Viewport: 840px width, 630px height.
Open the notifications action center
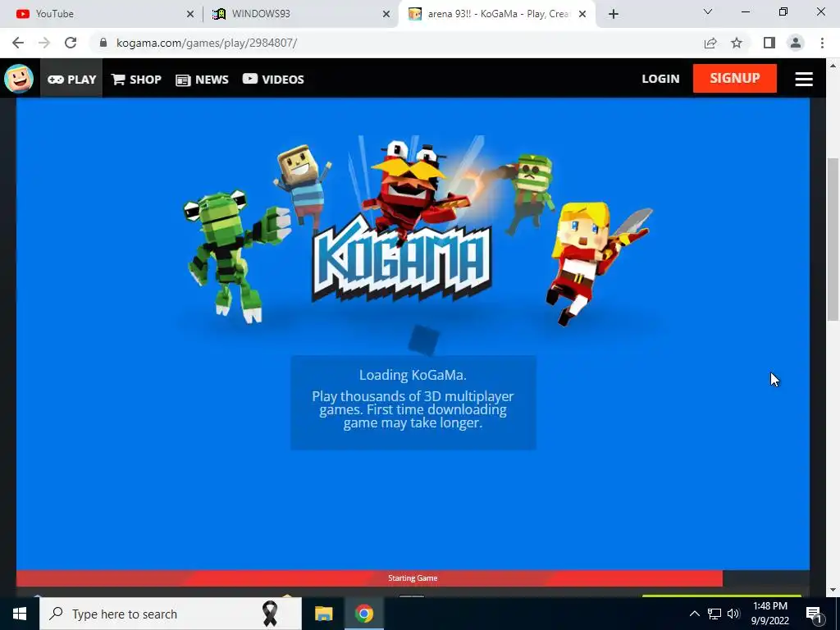click(815, 614)
